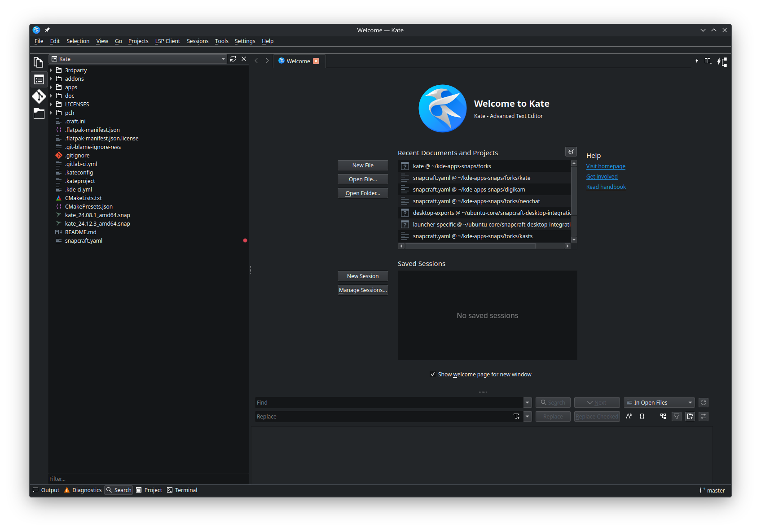Add a new search results tab icon
This screenshot has width=761, height=532.
(690, 416)
